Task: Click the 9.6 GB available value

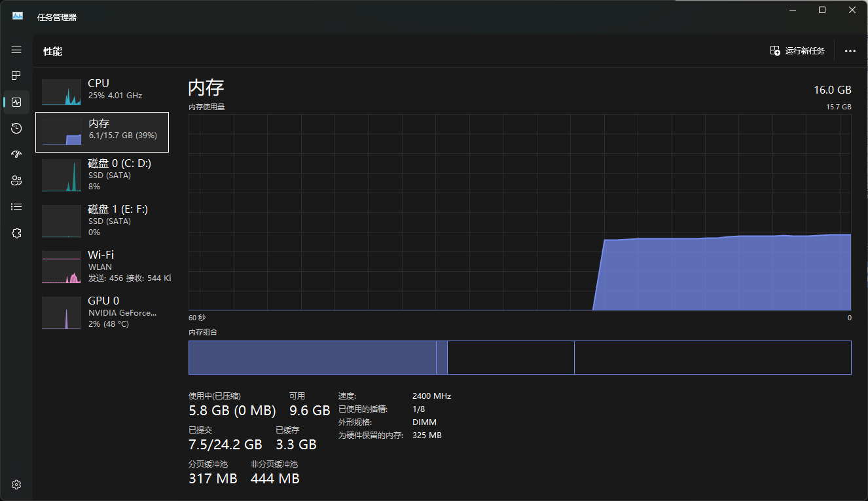Action: pyautogui.click(x=310, y=411)
